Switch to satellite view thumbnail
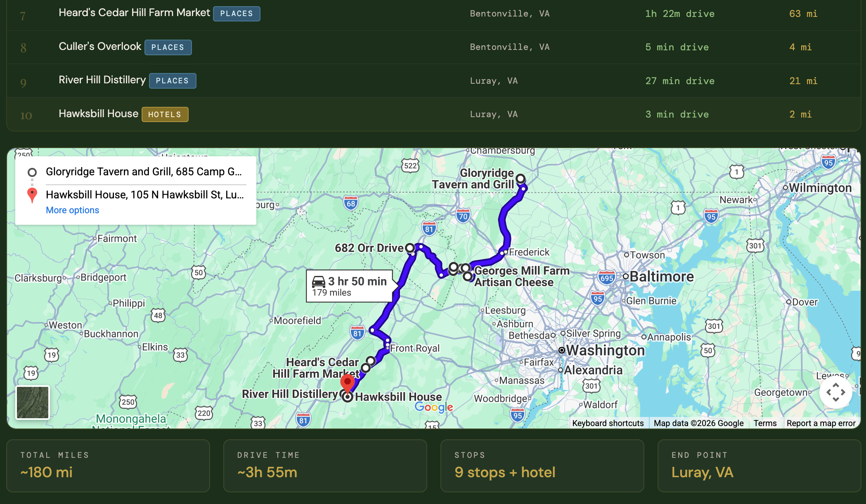This screenshot has width=866, height=504. click(33, 403)
